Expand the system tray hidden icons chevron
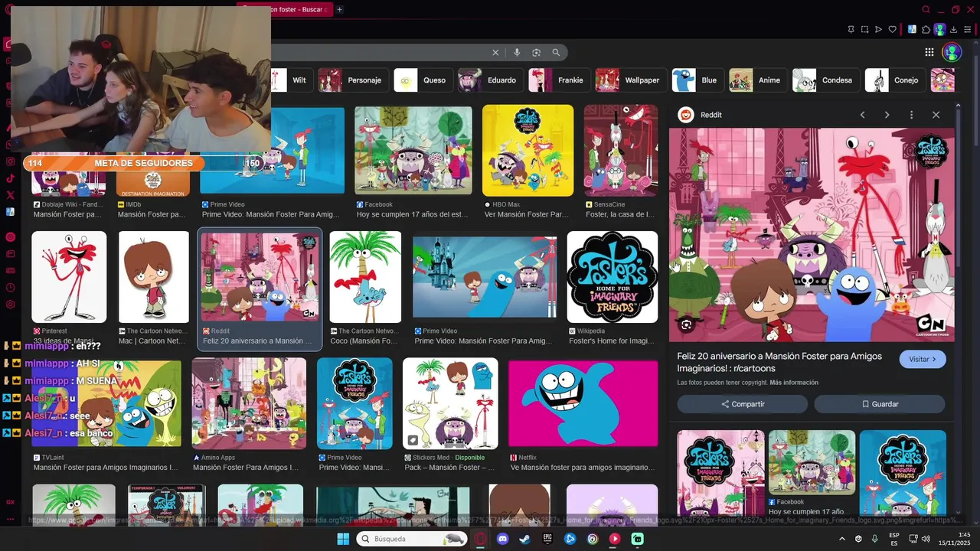The image size is (980, 551). pos(842,539)
